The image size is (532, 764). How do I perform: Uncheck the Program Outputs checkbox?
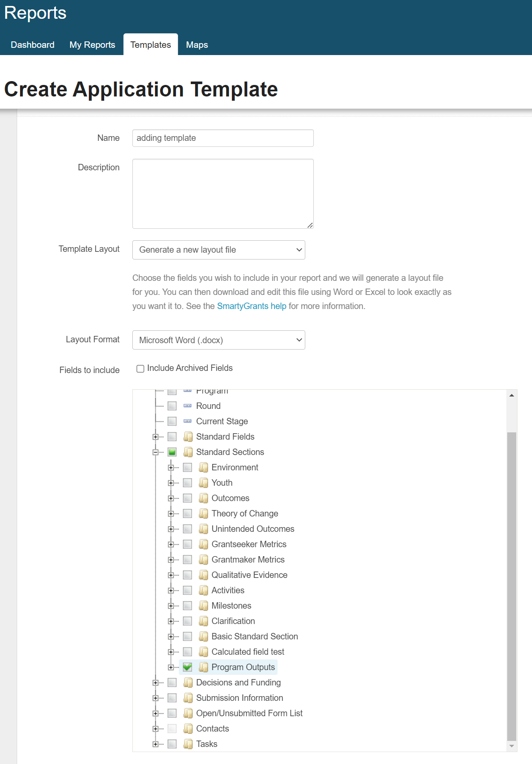(x=187, y=667)
